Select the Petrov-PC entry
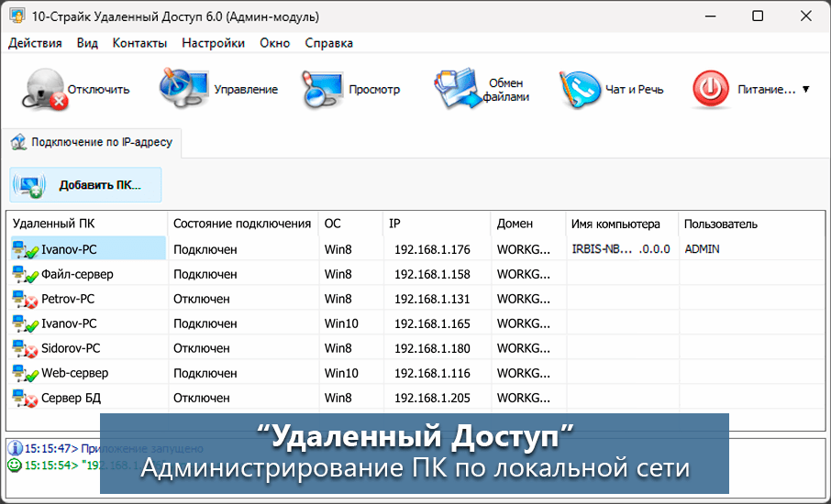This screenshot has width=831, height=504. pos(68,299)
